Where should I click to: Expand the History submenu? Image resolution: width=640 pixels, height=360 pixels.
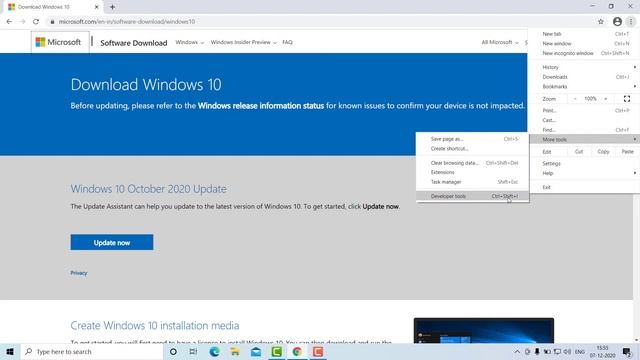tap(584, 67)
